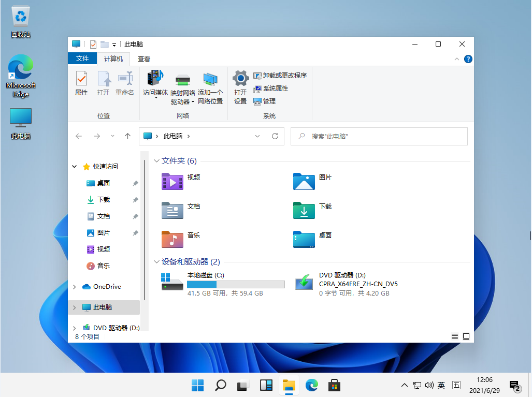Click the C: drive capacity bar

coord(236,284)
